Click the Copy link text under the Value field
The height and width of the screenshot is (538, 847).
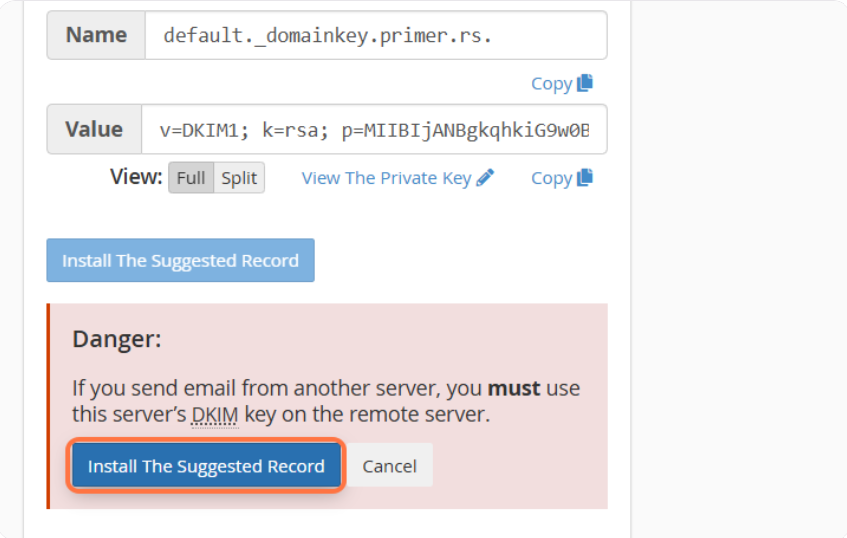(551, 178)
